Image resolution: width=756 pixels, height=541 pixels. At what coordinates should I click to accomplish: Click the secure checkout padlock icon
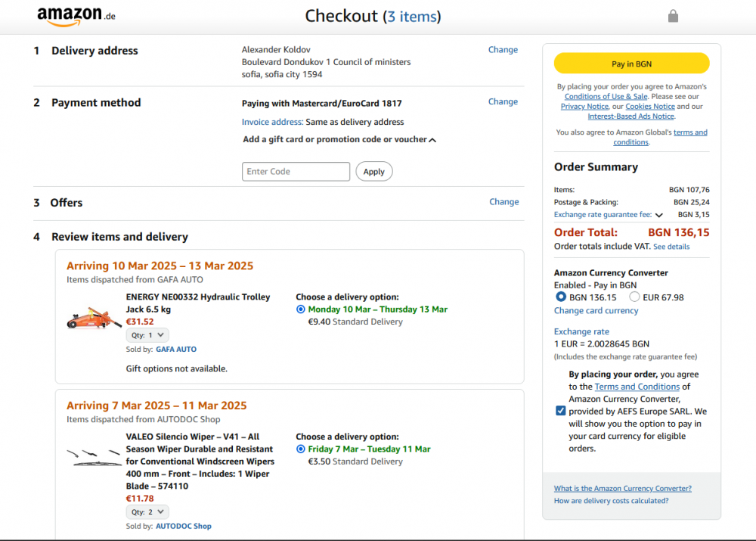(x=673, y=16)
